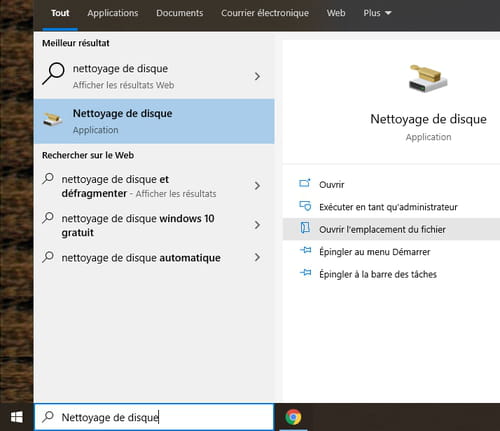Screen dimensions: 500x431
Task: Click the file location folder icon
Action: pos(305,228)
